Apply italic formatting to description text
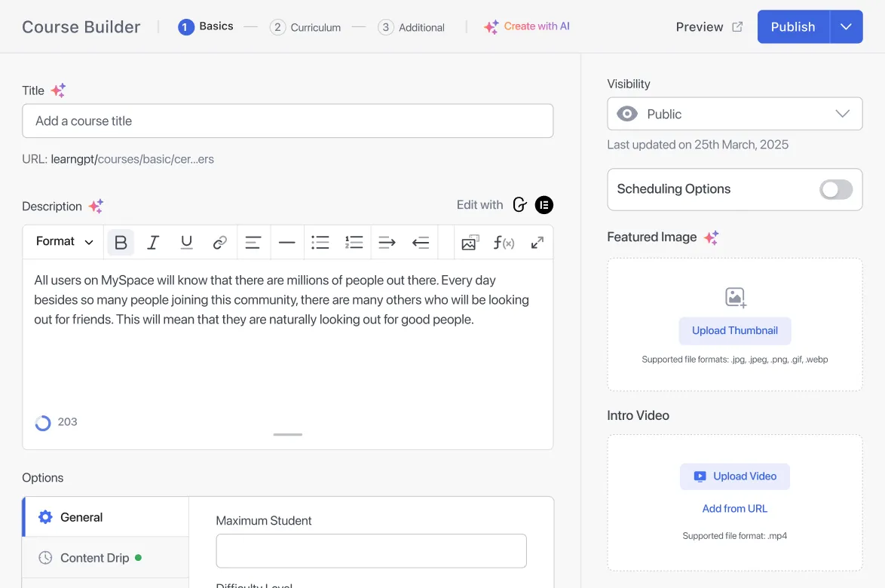 pos(153,243)
